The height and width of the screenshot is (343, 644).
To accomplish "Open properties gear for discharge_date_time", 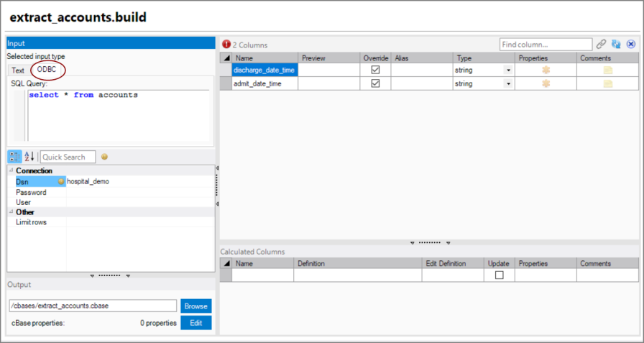I will 546,70.
